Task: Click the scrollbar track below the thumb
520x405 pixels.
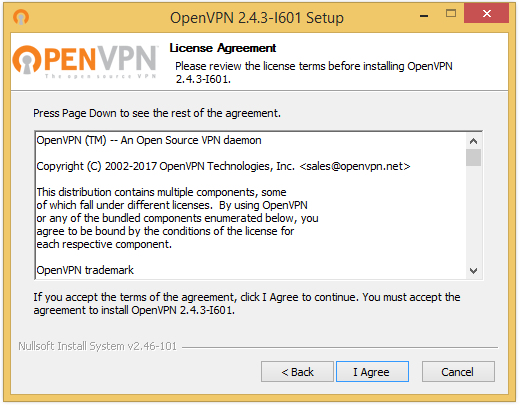Action: 473,214
